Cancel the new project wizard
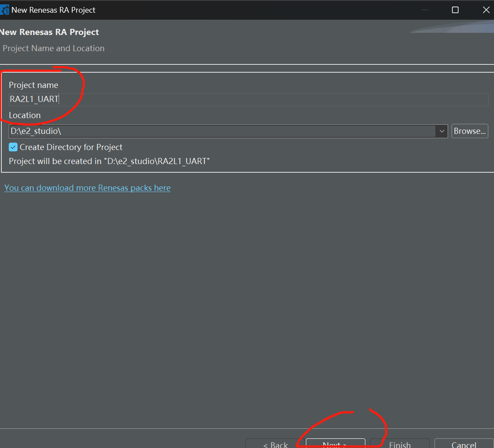The image size is (494, 448). pos(464,443)
